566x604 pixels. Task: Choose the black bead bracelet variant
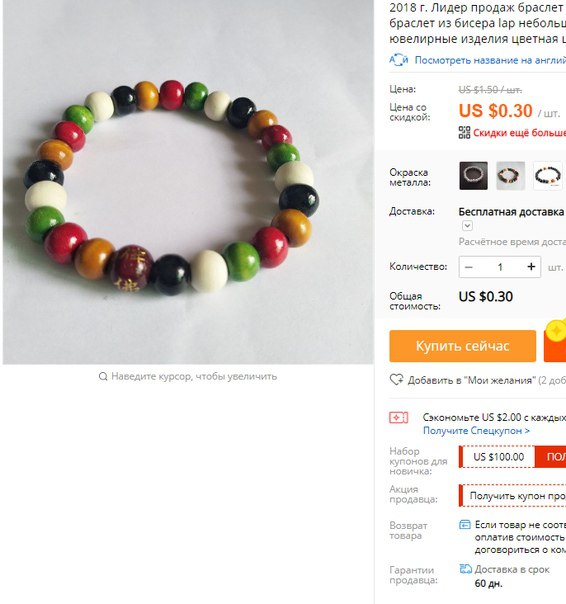(x=547, y=176)
